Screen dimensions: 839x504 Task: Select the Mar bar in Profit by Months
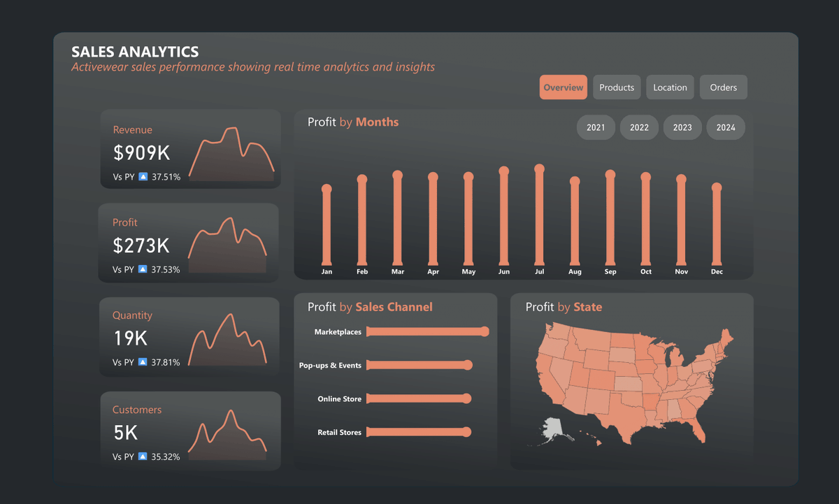[398, 219]
